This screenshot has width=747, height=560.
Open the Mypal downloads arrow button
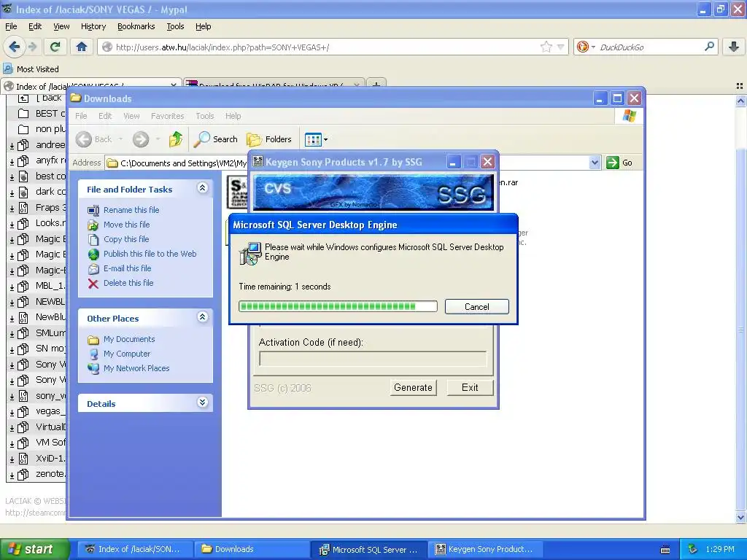pyautogui.click(x=734, y=47)
